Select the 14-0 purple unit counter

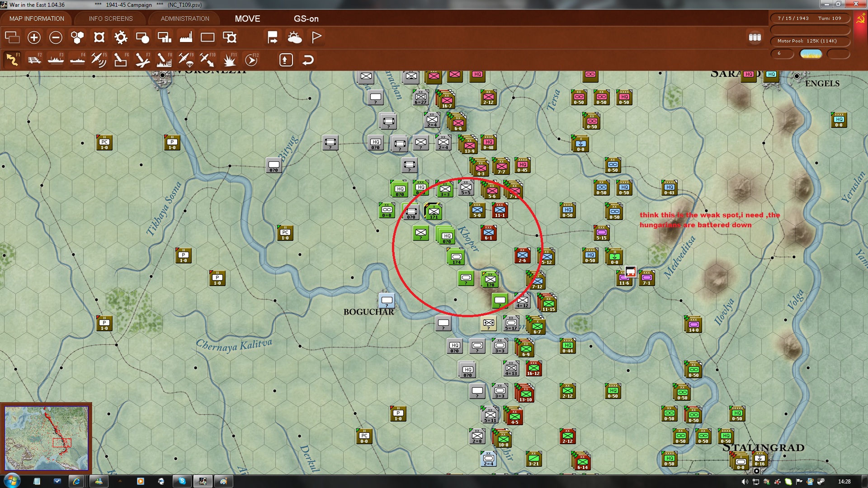(x=694, y=324)
